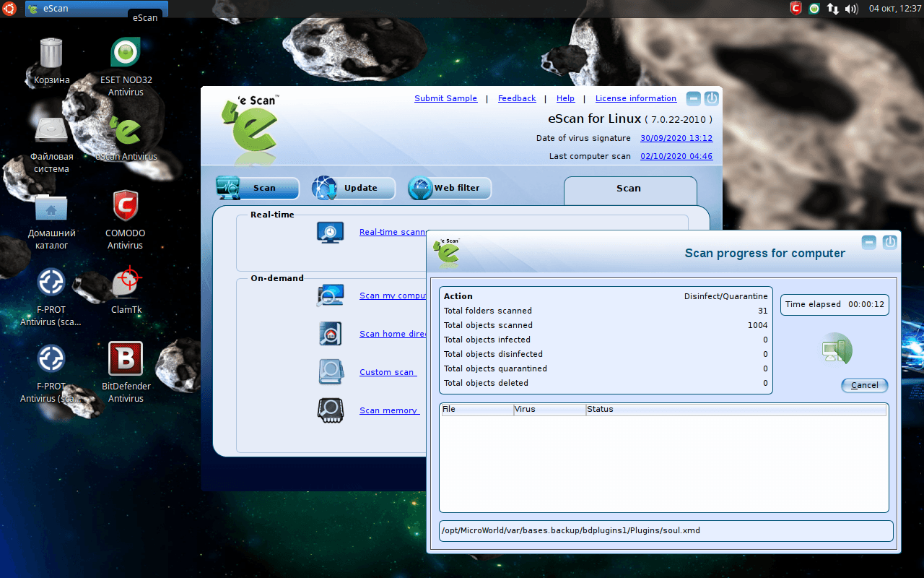The height and width of the screenshot is (578, 924).
Task: Click the File column header
Action: pyautogui.click(x=477, y=410)
